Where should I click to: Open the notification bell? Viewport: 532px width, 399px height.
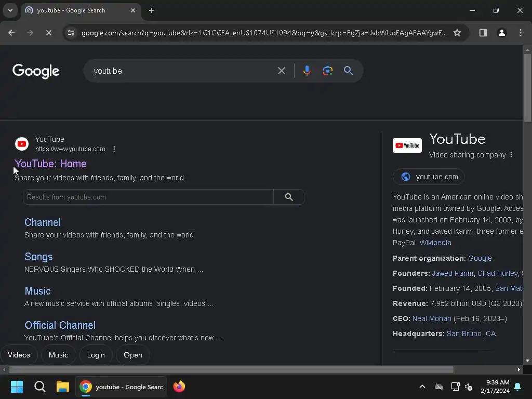tap(518, 387)
